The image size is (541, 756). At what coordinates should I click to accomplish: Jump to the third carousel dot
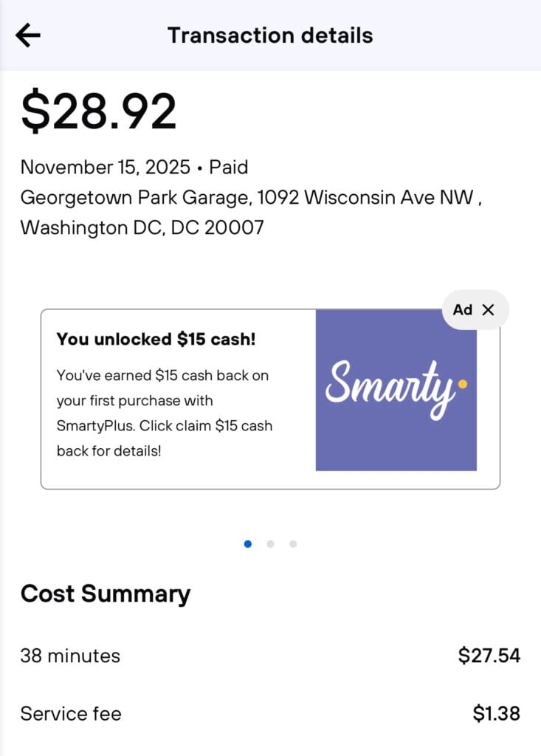[293, 544]
